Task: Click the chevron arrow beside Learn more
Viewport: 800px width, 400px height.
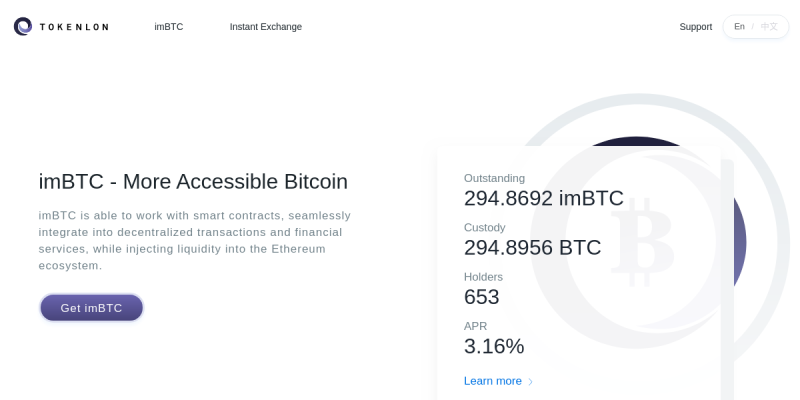Action: (x=530, y=382)
